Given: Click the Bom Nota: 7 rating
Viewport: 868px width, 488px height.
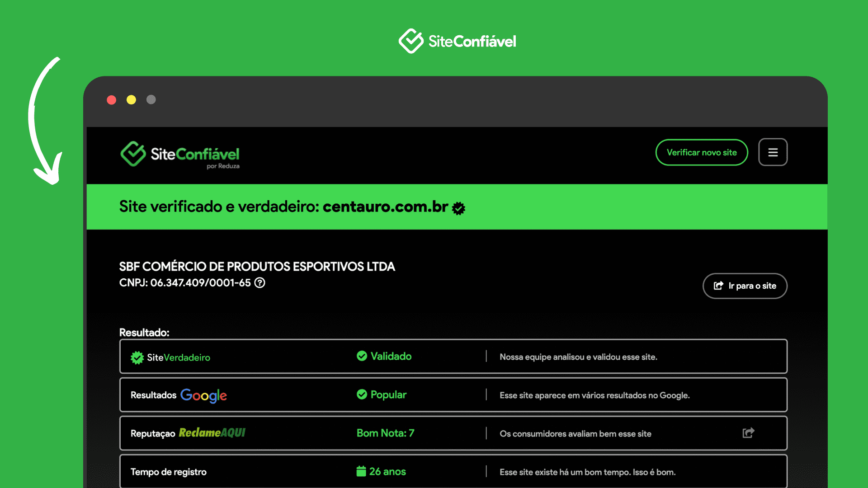Looking at the screenshot, I should point(385,433).
